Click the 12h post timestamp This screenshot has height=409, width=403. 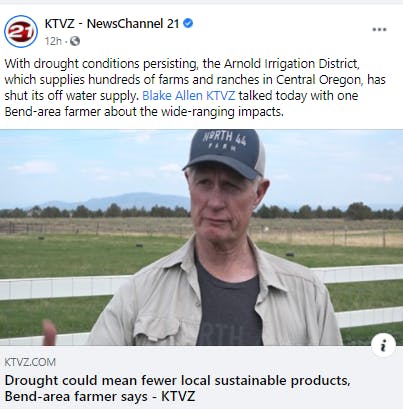(53, 41)
